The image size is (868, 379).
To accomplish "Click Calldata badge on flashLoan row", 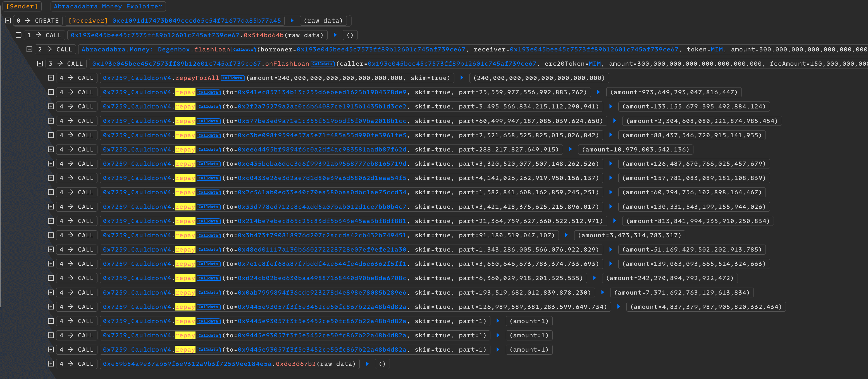I will pos(244,49).
